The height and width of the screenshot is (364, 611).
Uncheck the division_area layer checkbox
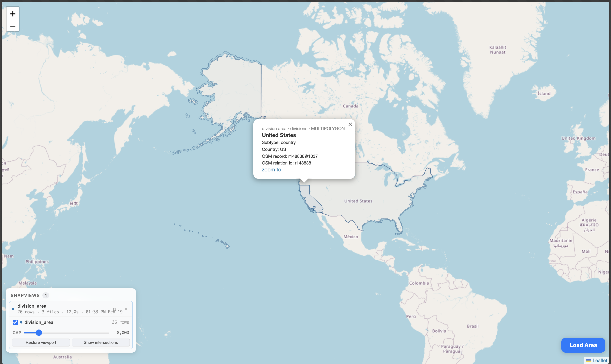tap(15, 322)
